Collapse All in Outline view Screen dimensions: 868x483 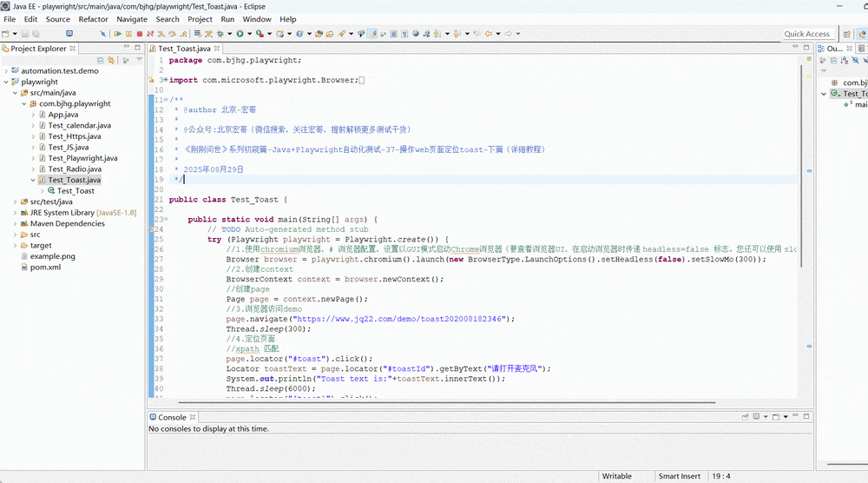click(x=833, y=60)
